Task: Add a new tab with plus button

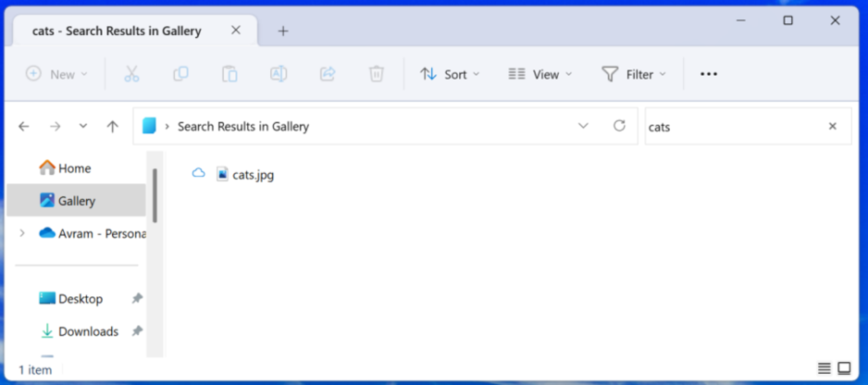Action: [x=283, y=31]
